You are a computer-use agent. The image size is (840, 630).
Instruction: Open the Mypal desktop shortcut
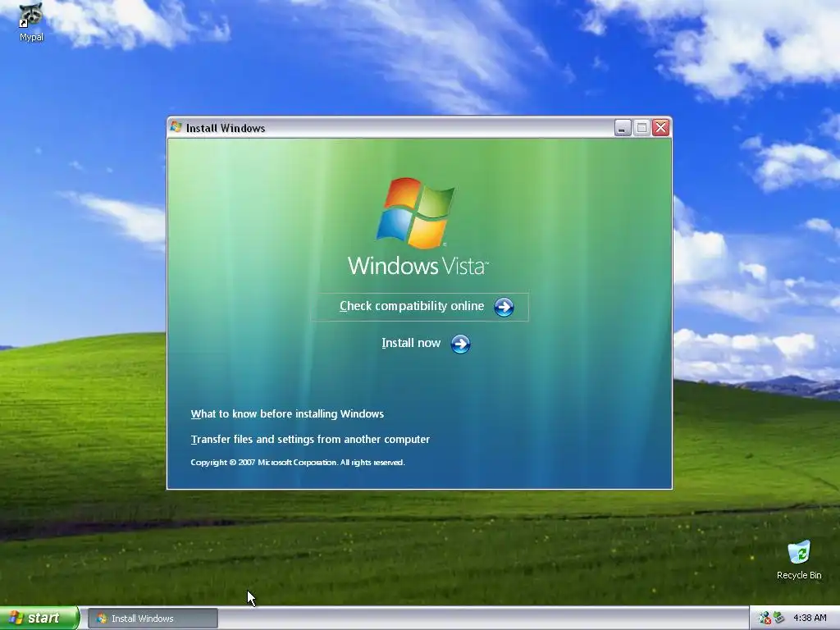(x=31, y=22)
